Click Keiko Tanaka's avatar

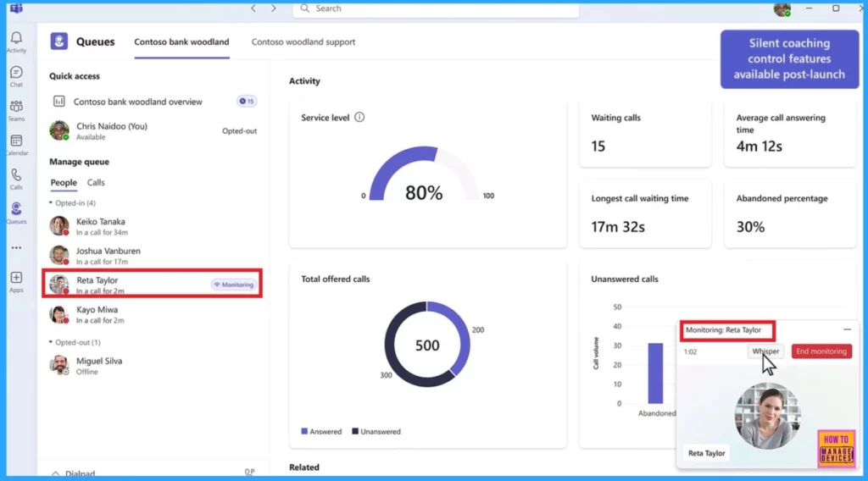(x=59, y=226)
